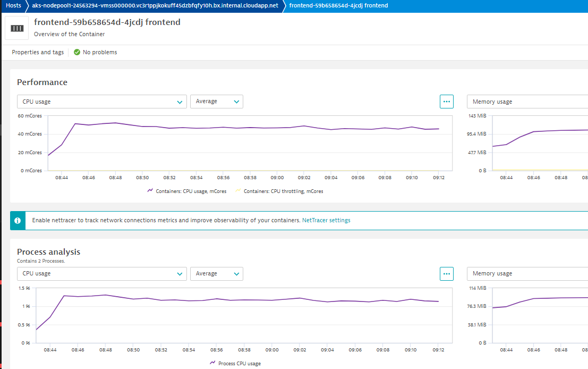
Task: Click the purple CPU usage legend line icon
Action: click(x=150, y=191)
